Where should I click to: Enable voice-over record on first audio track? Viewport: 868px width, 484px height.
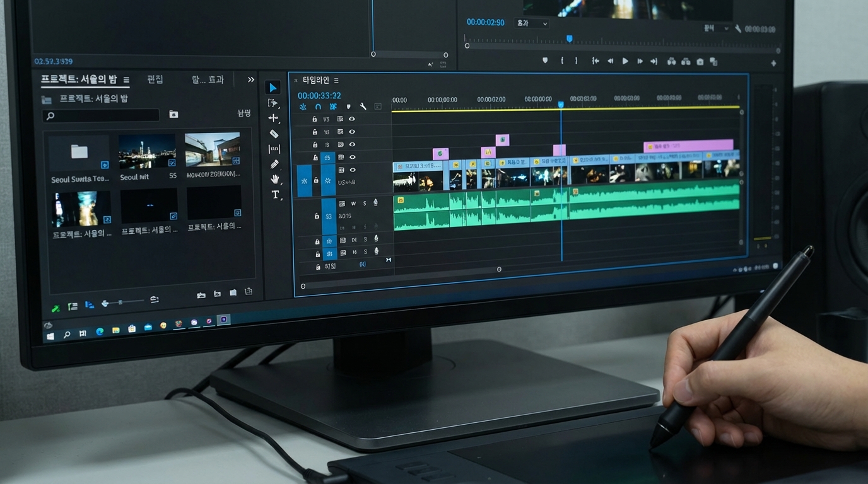click(x=376, y=202)
